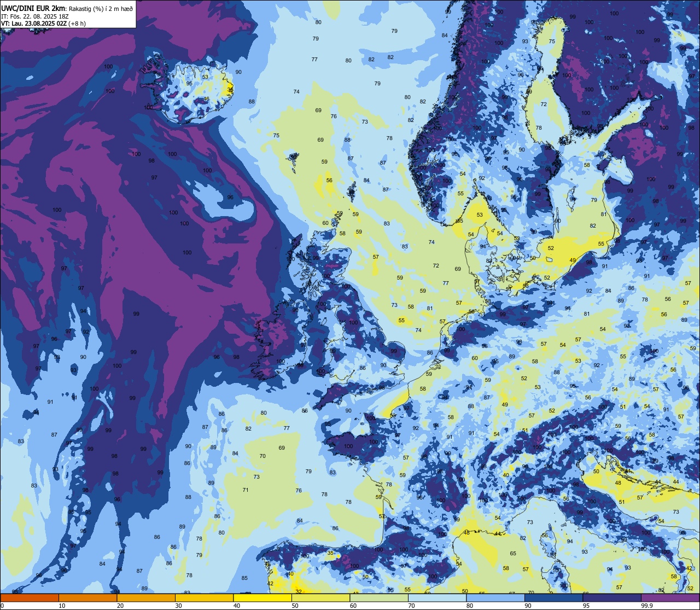Click the legend tick label '40'
Screen dimensions: 700x610
237,606
